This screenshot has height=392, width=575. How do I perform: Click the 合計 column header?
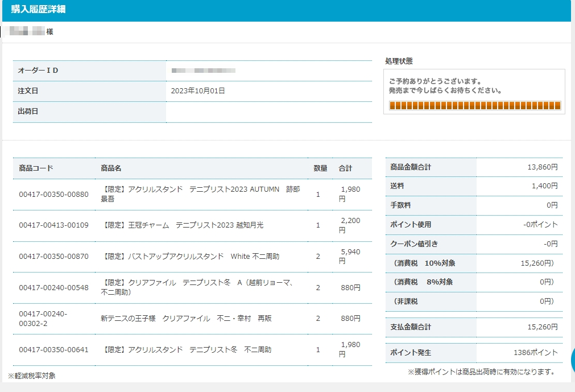[345, 168]
